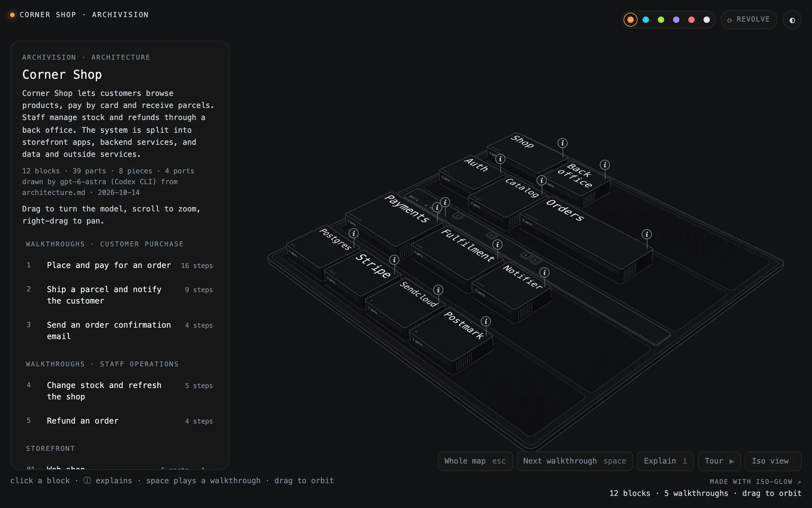Viewport: 812px width, 508px height.
Task: Click the Sendcloud info icon
Action: [438, 290]
